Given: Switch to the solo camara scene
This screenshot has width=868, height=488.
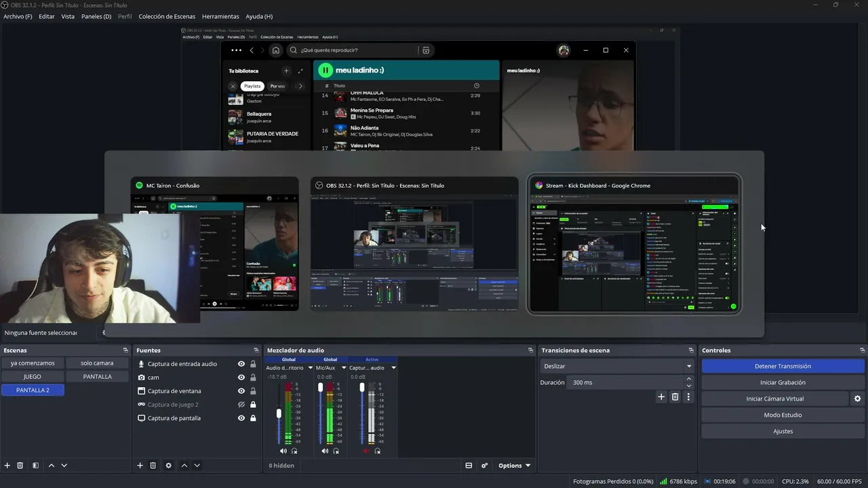Looking at the screenshot, I should 97,363.
